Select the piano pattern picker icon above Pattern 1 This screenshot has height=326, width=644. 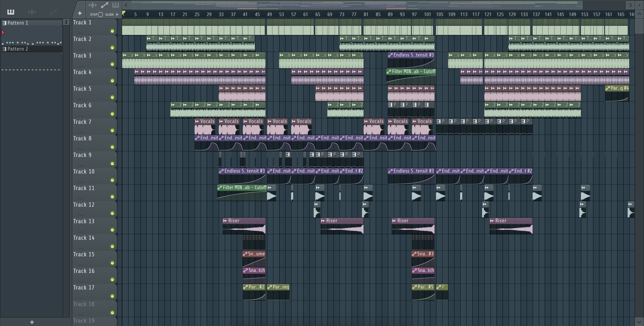[x=11, y=12]
